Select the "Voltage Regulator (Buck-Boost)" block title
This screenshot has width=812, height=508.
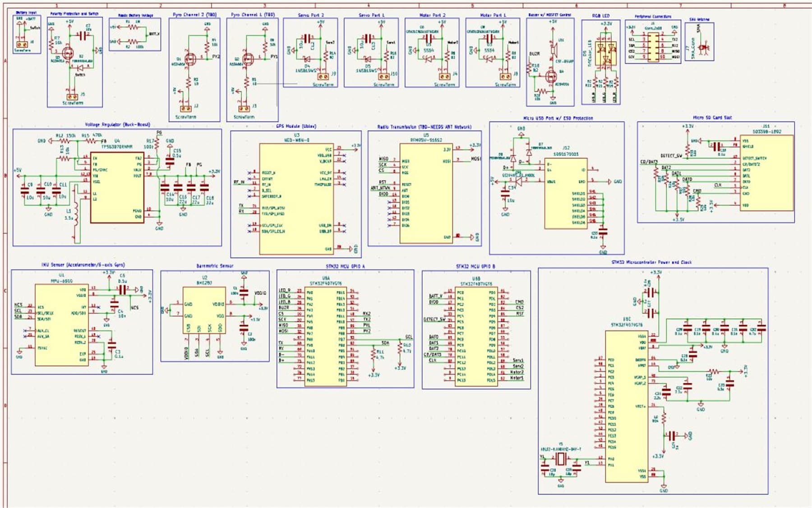point(117,125)
